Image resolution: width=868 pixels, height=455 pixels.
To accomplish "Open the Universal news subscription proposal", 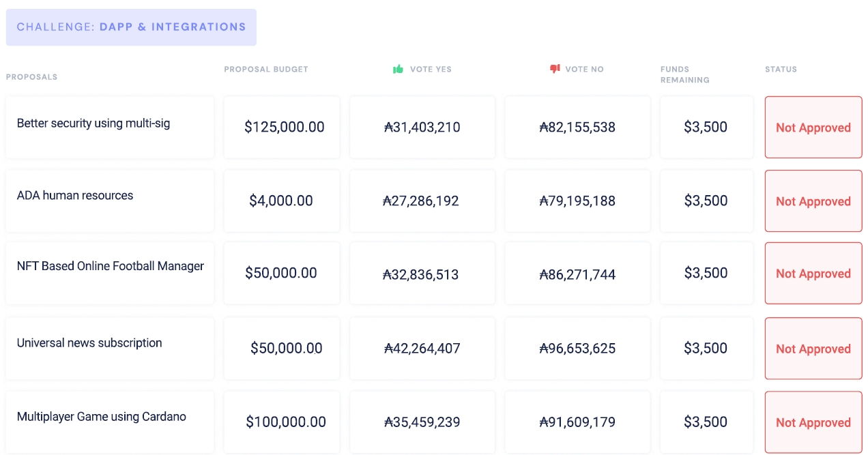I will pos(89,343).
